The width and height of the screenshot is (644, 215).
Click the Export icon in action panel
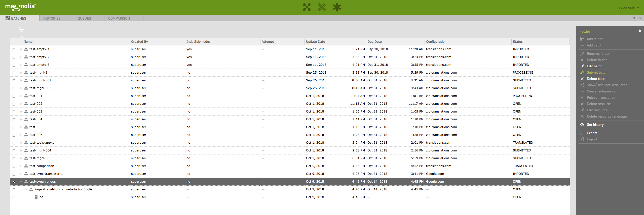click(582, 133)
